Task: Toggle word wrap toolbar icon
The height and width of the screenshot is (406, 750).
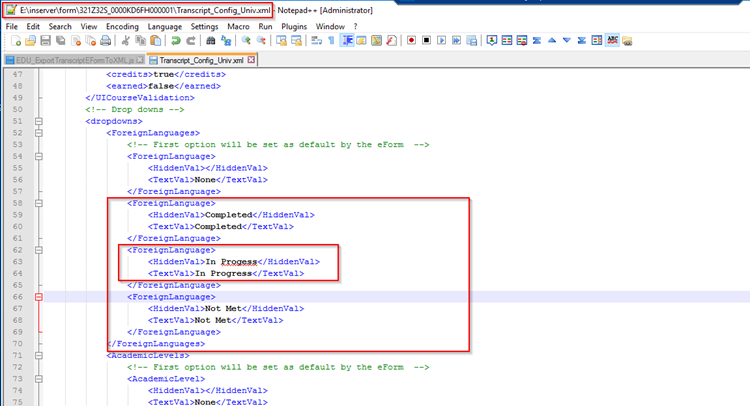Action: point(316,41)
